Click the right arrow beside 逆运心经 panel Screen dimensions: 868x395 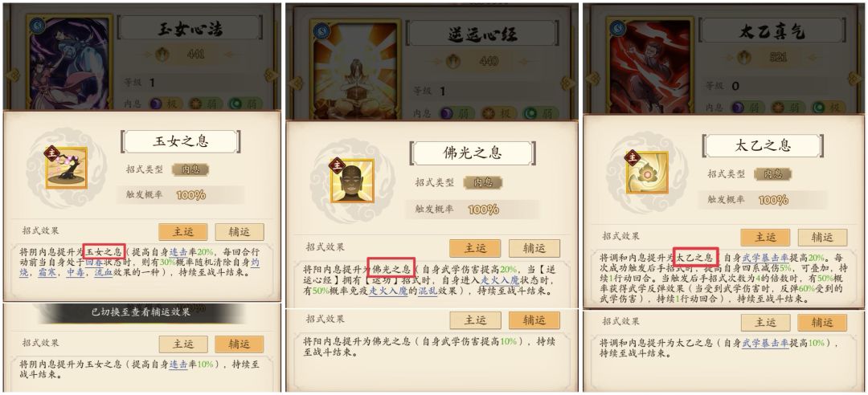coord(567,83)
